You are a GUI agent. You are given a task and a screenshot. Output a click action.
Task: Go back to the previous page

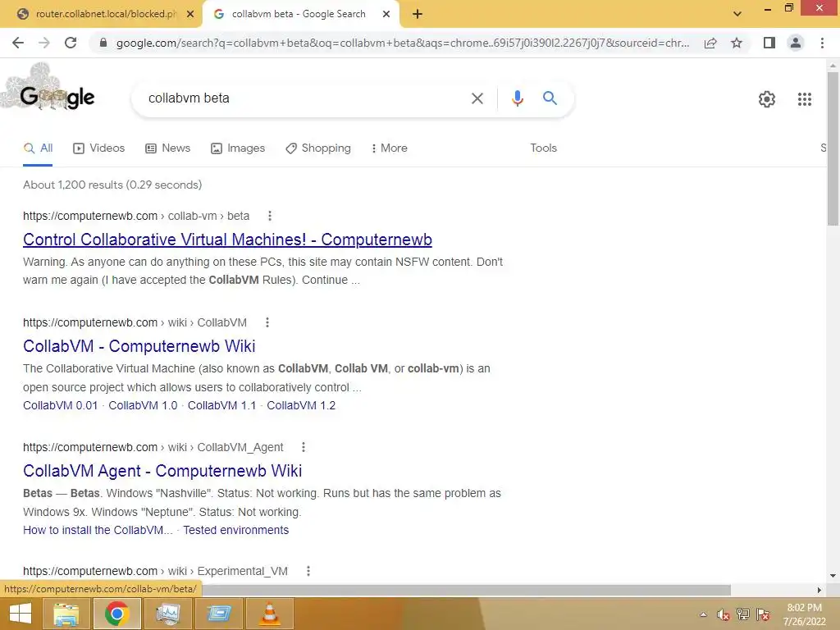(x=18, y=43)
